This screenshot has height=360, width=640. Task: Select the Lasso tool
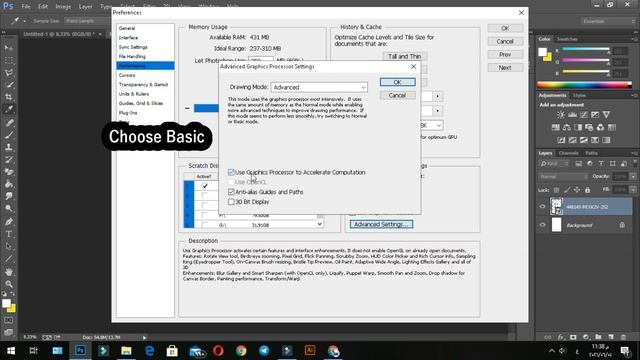(x=9, y=73)
